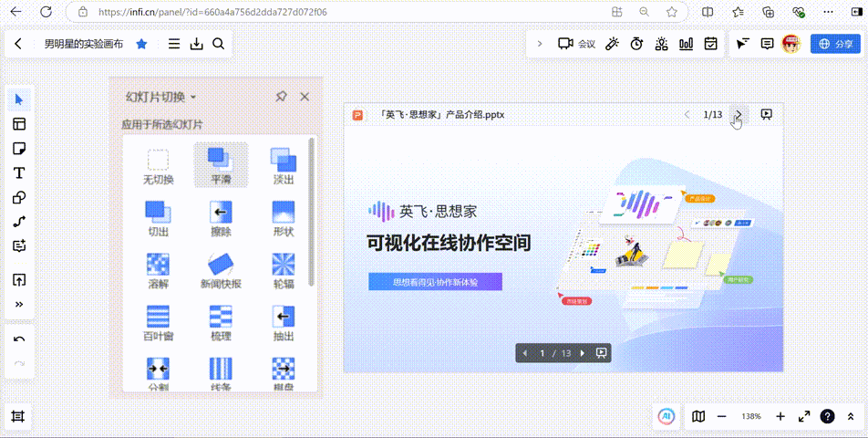Image resolution: width=868 pixels, height=438 pixels.
Task: Click previous triangle in bottom slide bar
Action: pyautogui.click(x=525, y=353)
